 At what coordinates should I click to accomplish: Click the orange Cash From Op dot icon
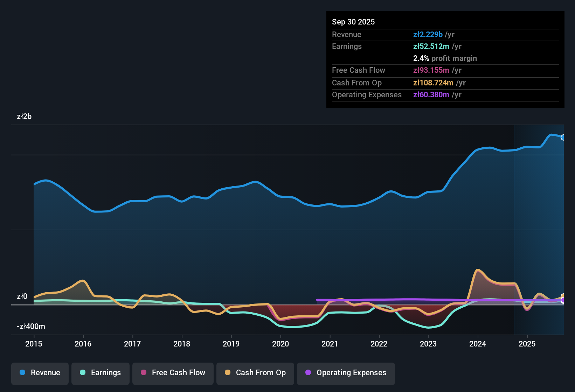(x=227, y=373)
